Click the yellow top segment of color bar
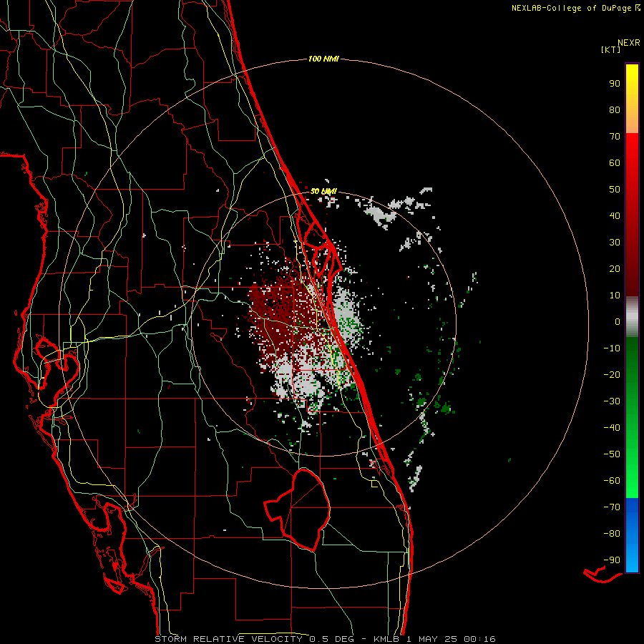This screenshot has height=644, width=644. [632, 99]
